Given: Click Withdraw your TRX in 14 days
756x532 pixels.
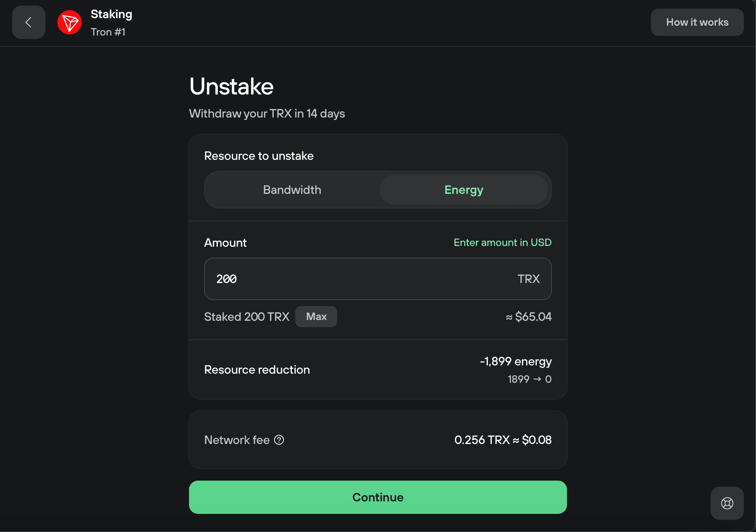Looking at the screenshot, I should 267,113.
